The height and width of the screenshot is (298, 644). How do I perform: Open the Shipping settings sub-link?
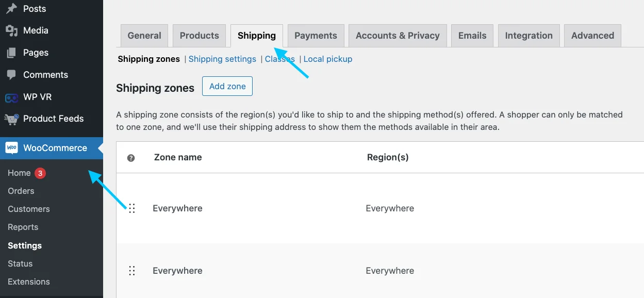222,59
